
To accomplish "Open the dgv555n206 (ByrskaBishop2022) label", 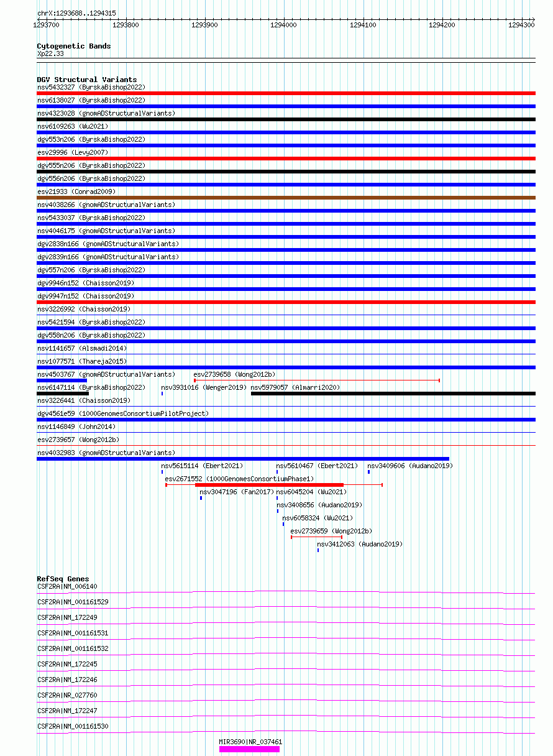I will (x=91, y=165).
